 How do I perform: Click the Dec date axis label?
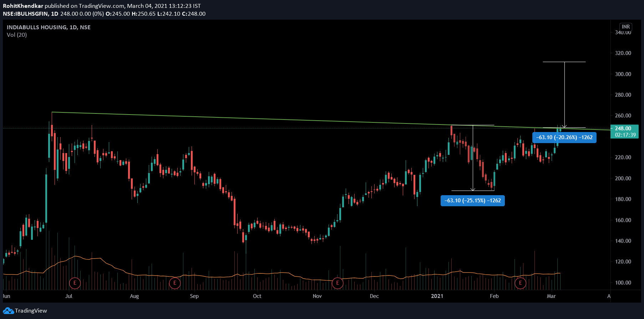click(x=374, y=296)
